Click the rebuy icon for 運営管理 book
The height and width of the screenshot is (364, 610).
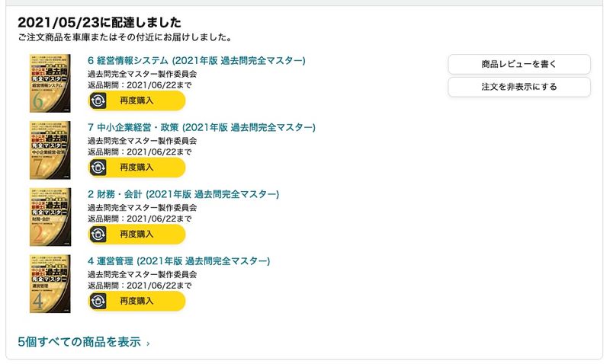click(x=98, y=301)
